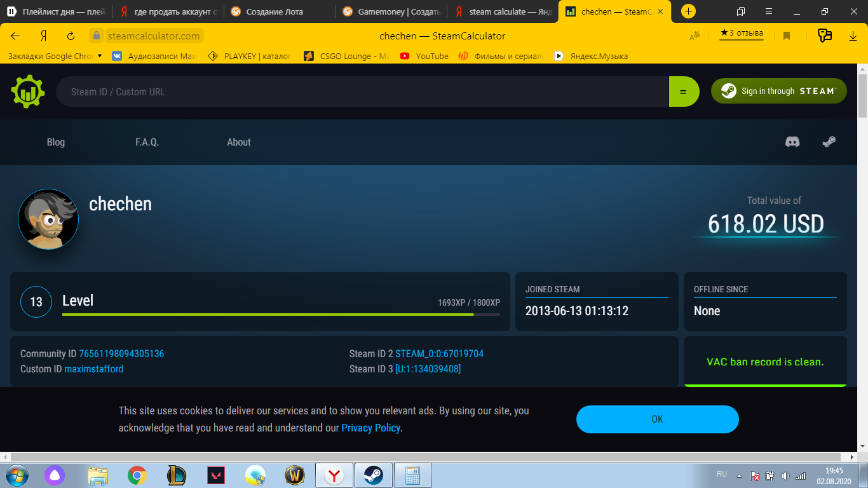Open Фильмы и сериалы bookmark
This screenshot has height=488, width=868.
click(x=501, y=56)
